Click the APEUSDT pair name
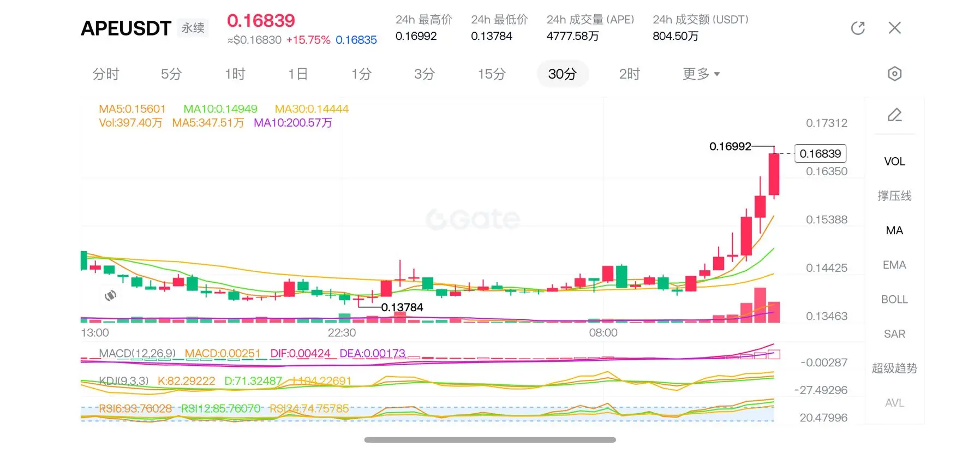Viewport: 980px width, 452px height. [126, 28]
